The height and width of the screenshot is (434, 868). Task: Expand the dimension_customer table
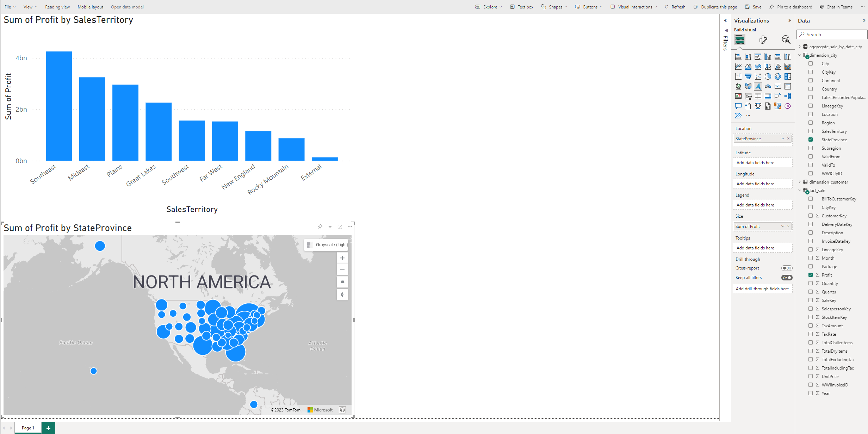click(800, 182)
